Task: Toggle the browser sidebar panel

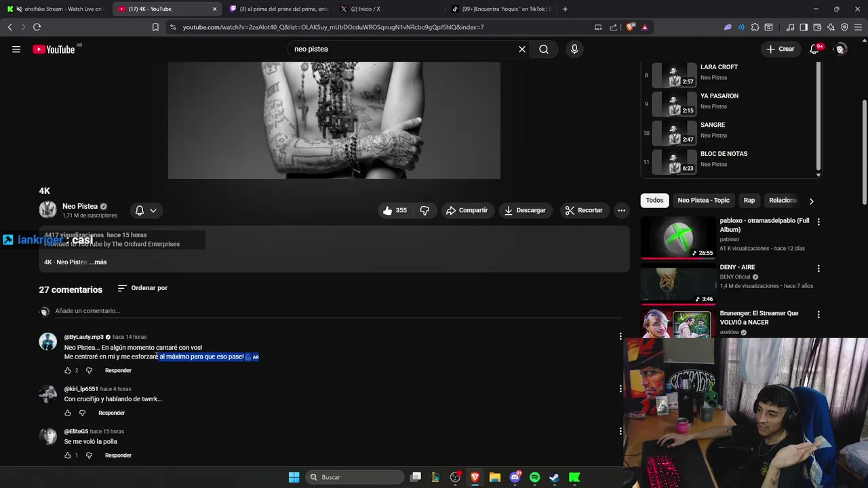Action: [x=804, y=27]
